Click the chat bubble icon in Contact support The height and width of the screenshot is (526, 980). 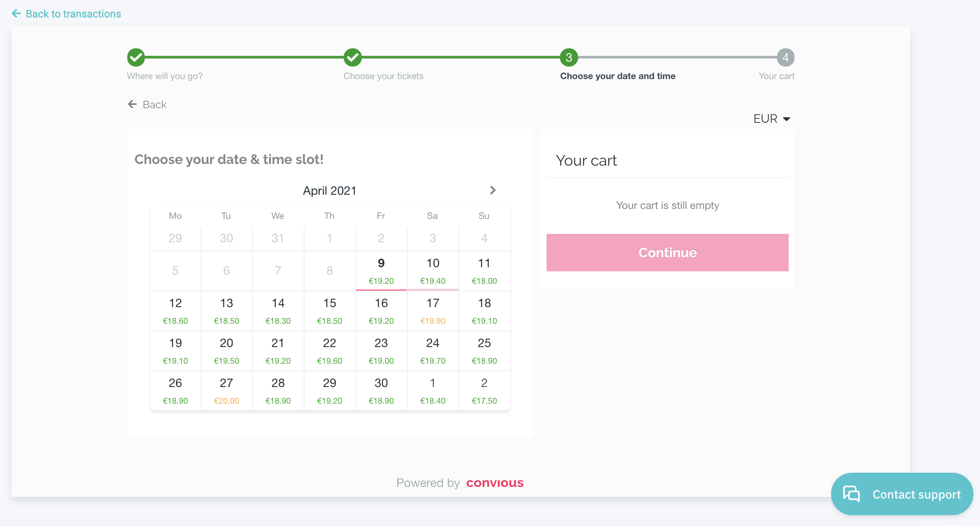click(x=851, y=494)
